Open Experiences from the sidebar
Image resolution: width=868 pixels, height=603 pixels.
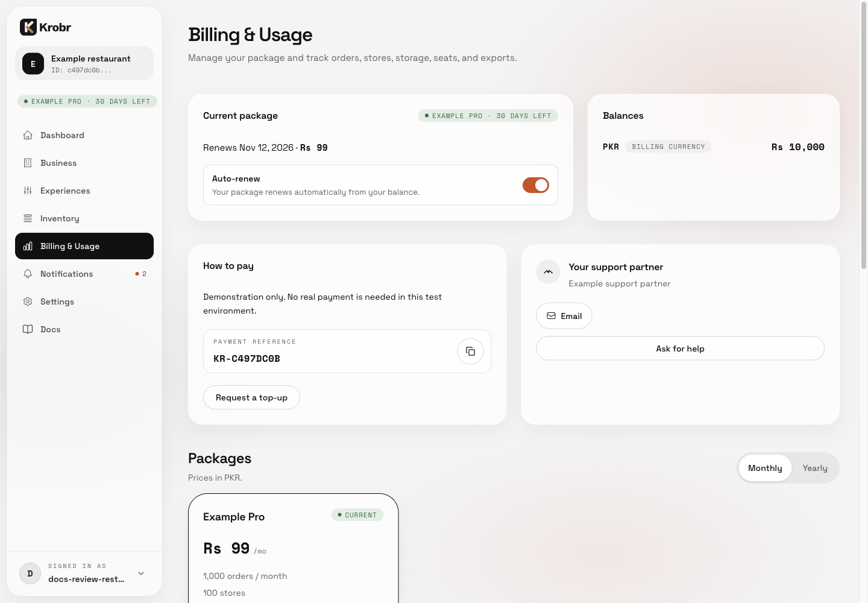point(84,191)
